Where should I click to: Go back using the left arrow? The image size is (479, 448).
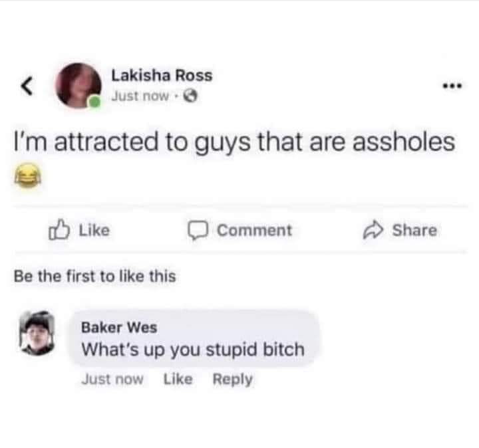27,86
